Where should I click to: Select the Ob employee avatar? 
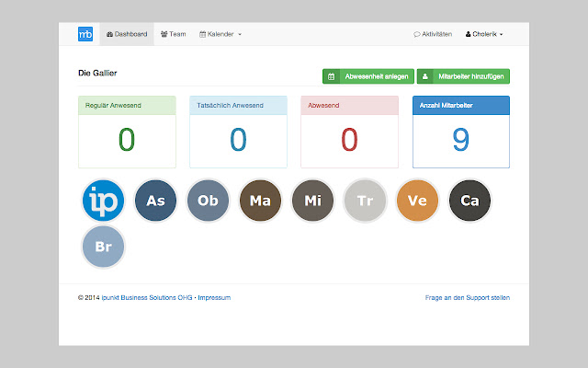(208, 201)
